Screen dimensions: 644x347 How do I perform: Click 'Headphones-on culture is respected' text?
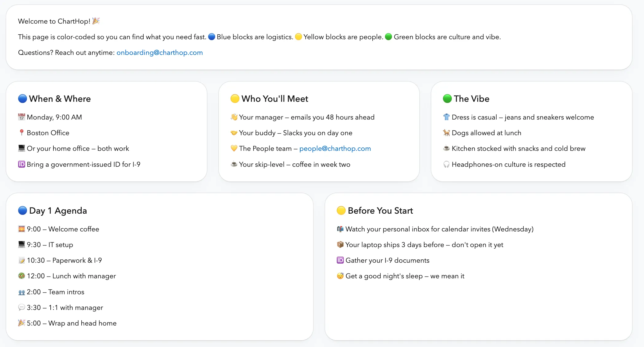point(509,164)
